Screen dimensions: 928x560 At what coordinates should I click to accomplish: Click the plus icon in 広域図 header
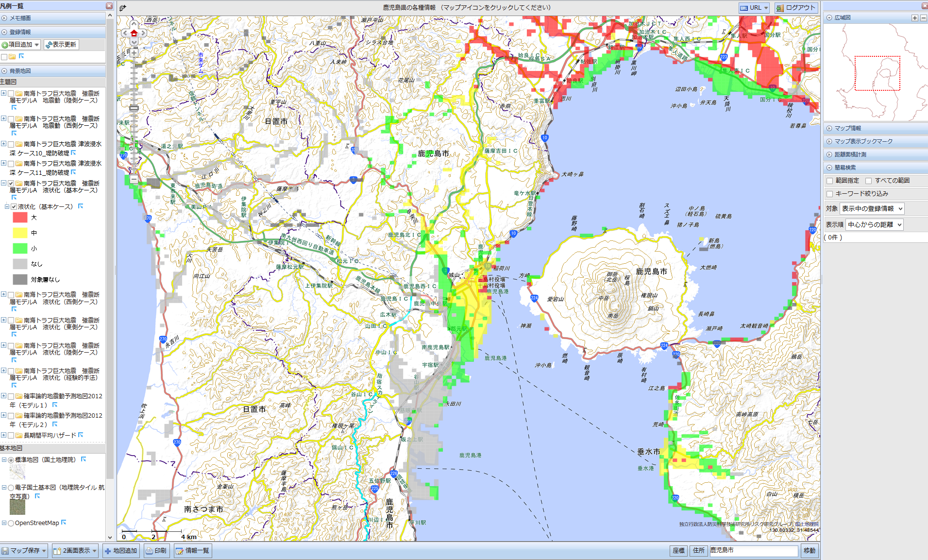point(915,18)
